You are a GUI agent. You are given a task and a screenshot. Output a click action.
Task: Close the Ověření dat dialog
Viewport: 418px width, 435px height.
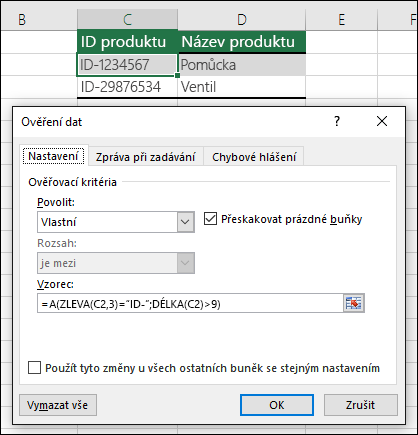tap(382, 121)
